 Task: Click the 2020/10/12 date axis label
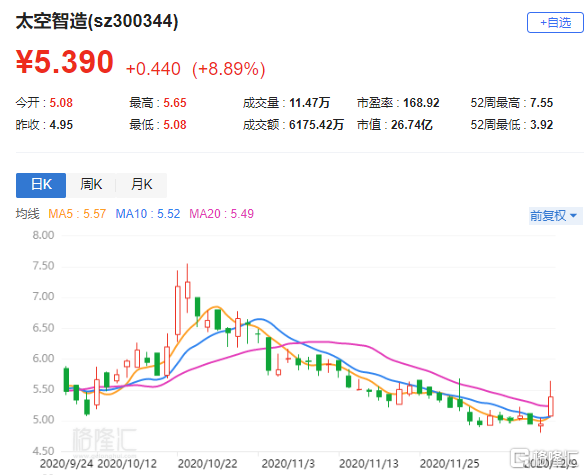coord(127,464)
